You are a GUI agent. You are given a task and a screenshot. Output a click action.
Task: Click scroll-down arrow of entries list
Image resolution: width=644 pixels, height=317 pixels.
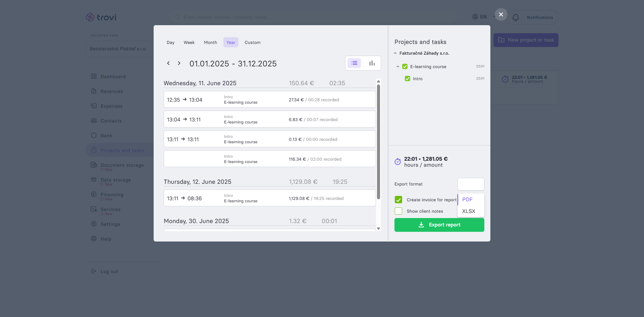point(378,228)
